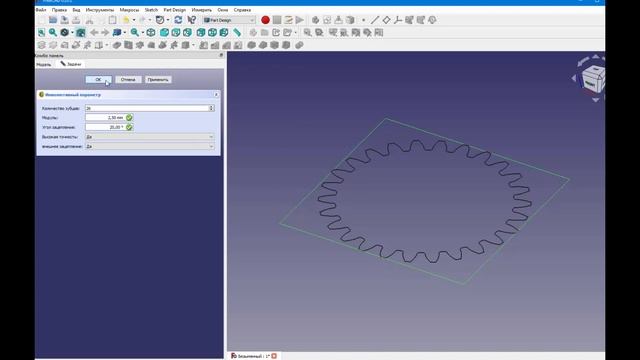The height and width of the screenshot is (360, 640).
Task: Click the Cut scissors icon
Action: point(89,20)
